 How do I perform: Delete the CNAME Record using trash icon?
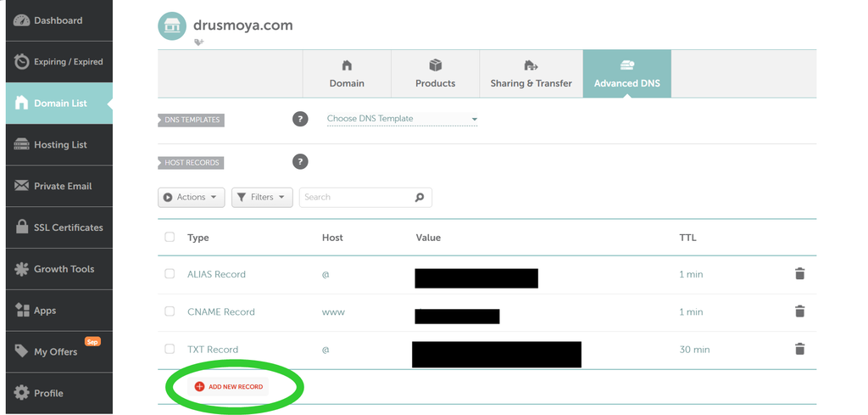(799, 311)
